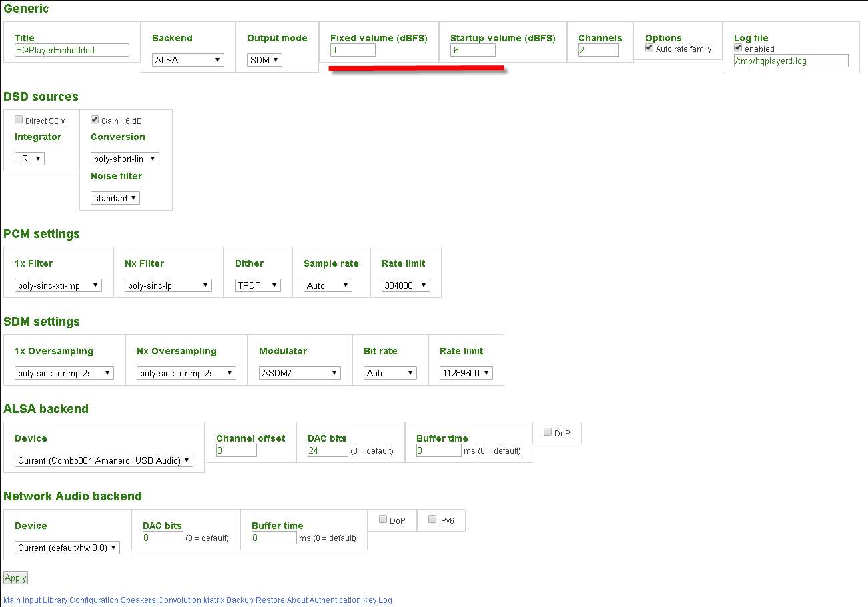Open the SDM Rate limit dropdown 11289600
868x607 pixels.
coord(466,373)
